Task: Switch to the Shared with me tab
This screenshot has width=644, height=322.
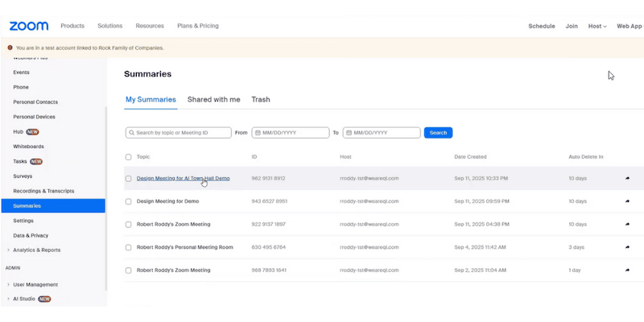Action: (x=213, y=100)
